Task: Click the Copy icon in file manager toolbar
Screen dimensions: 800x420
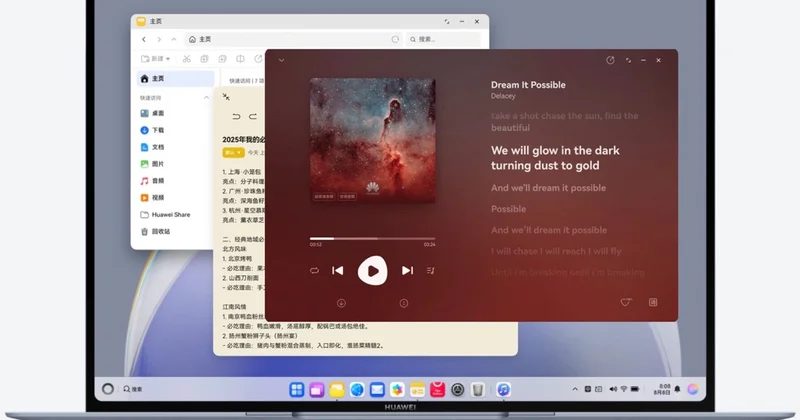Action: [205, 59]
